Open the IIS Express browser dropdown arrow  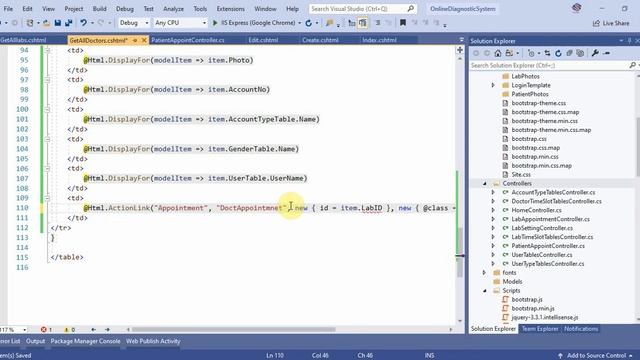point(300,23)
